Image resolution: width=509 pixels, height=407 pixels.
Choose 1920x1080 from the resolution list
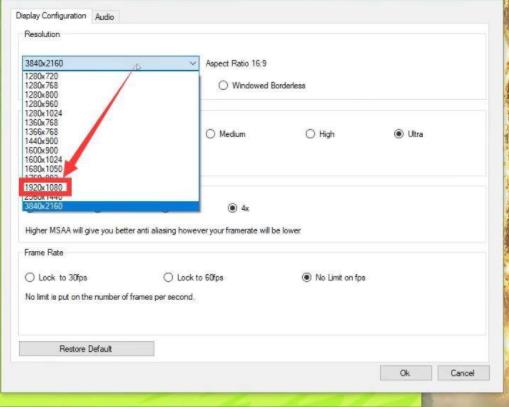click(x=44, y=187)
